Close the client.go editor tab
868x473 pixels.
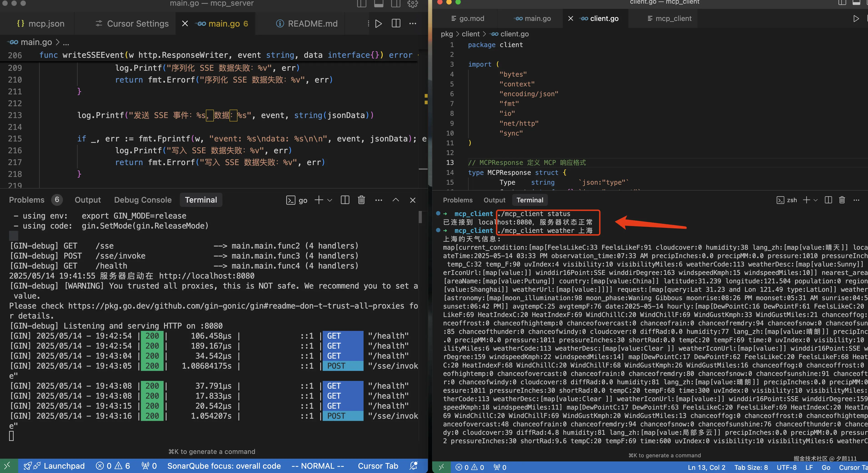[571, 19]
